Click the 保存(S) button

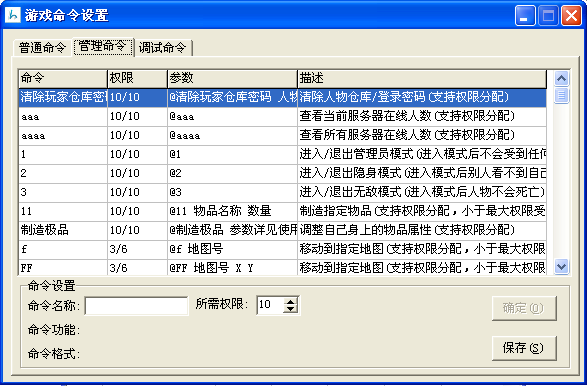tap(524, 348)
